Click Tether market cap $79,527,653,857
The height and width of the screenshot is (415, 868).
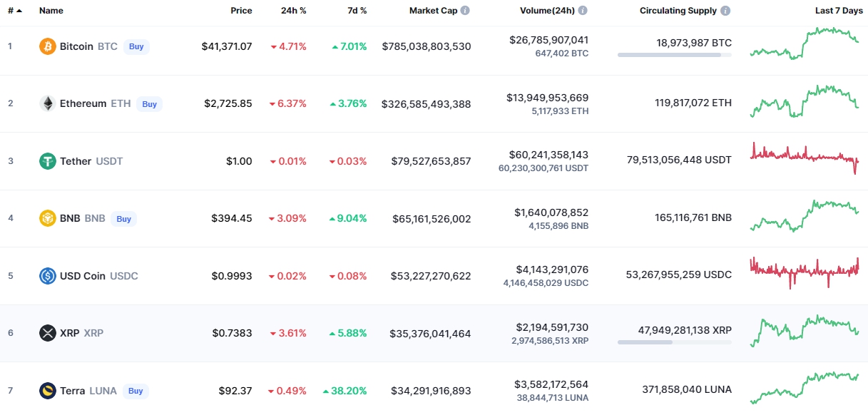(x=431, y=161)
